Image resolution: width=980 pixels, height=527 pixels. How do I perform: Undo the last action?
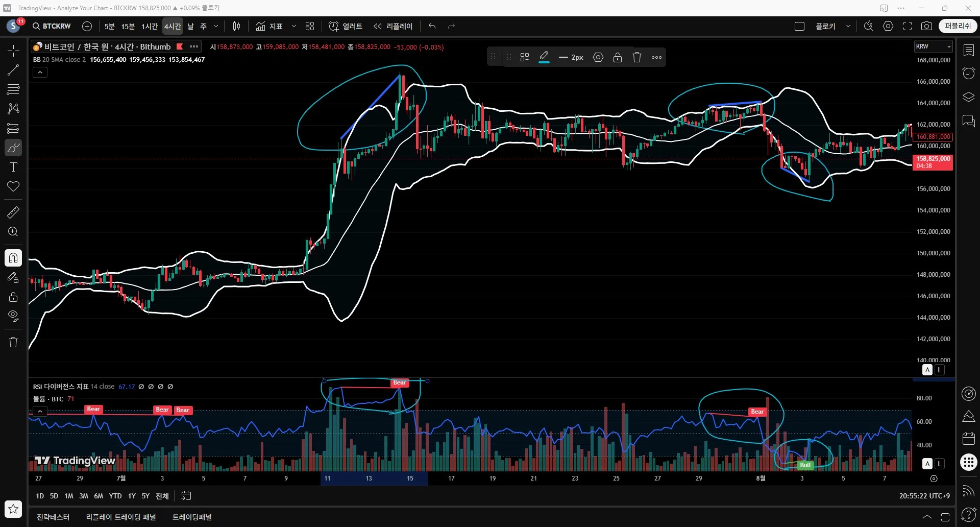coord(432,26)
